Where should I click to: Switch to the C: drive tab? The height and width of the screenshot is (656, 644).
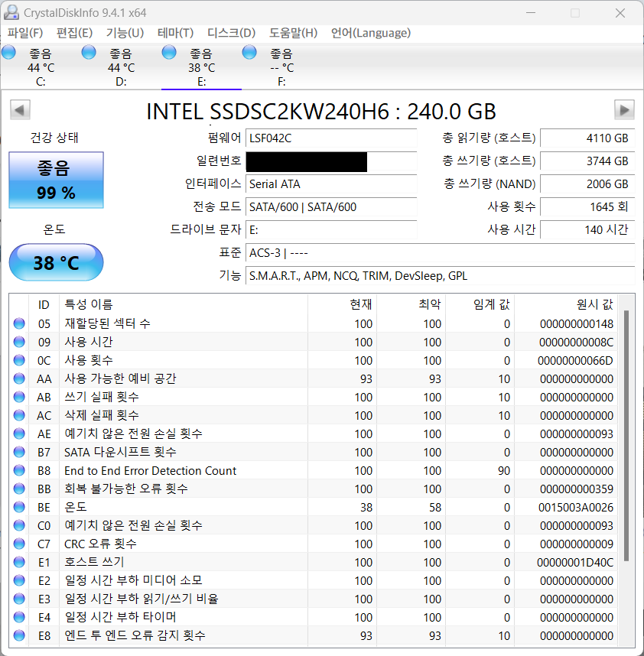click(41, 67)
